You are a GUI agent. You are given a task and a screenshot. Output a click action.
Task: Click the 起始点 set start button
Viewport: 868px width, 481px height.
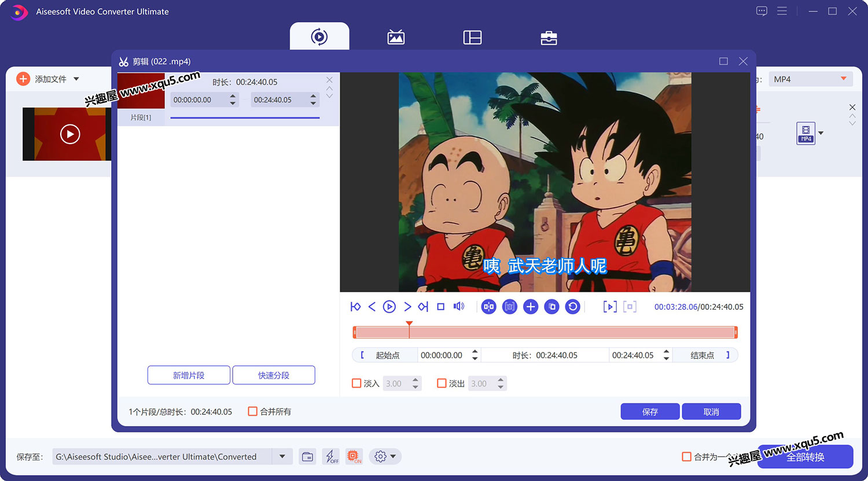coord(385,355)
